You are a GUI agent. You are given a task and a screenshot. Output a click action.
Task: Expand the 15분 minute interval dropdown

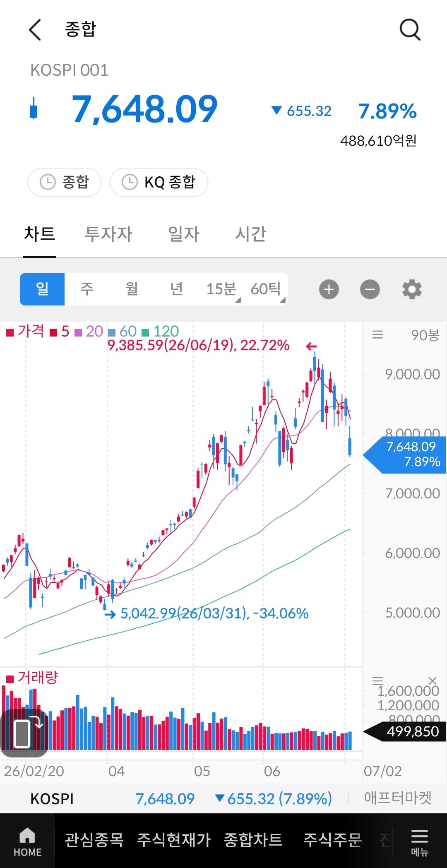(221, 289)
